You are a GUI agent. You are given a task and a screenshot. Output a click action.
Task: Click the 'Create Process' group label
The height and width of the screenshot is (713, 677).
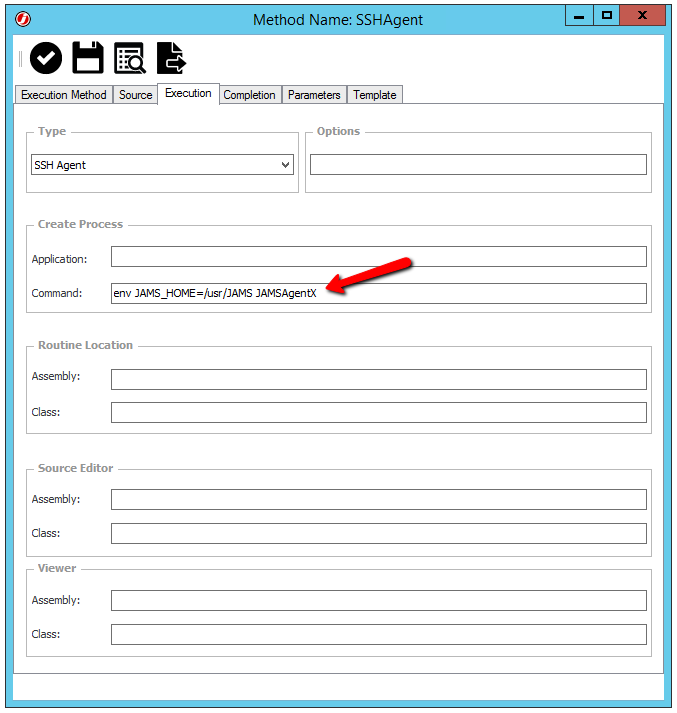point(80,224)
